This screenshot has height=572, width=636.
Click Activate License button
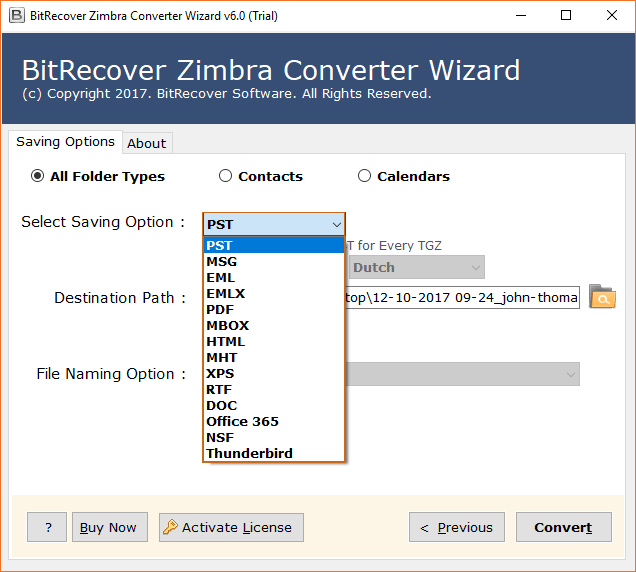pos(231,527)
